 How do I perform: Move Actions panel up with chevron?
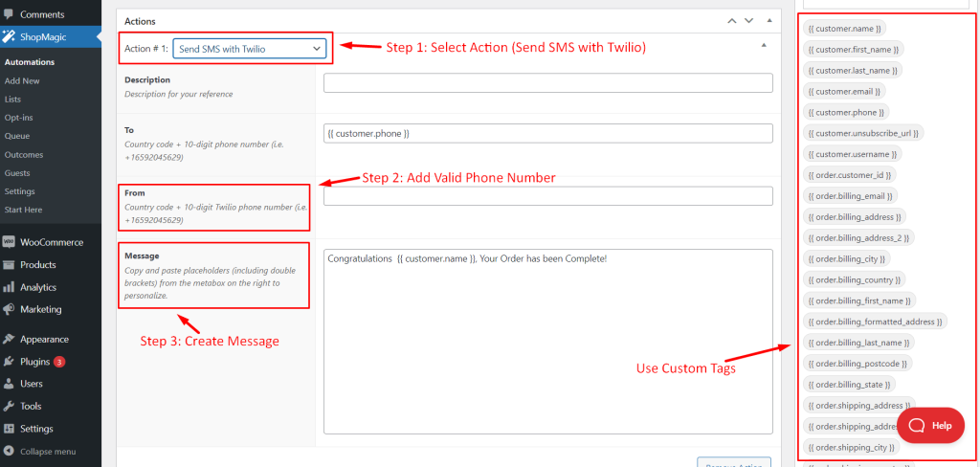point(732,21)
